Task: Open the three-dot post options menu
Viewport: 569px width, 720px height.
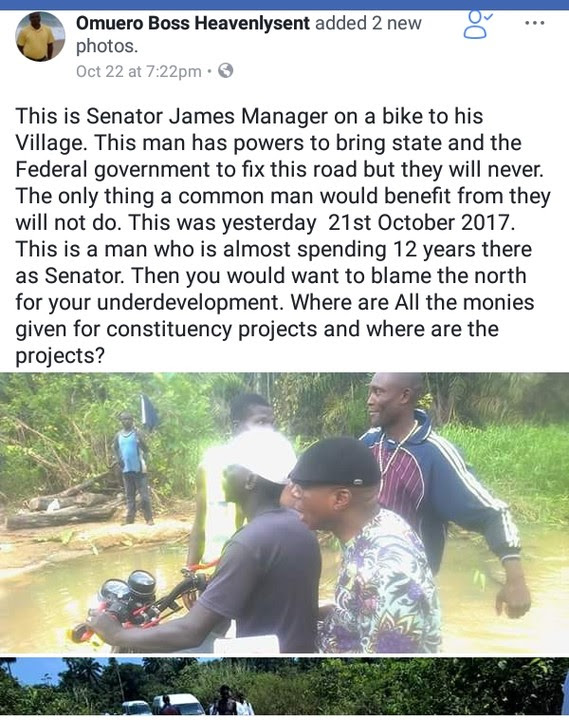Action: 535,22
